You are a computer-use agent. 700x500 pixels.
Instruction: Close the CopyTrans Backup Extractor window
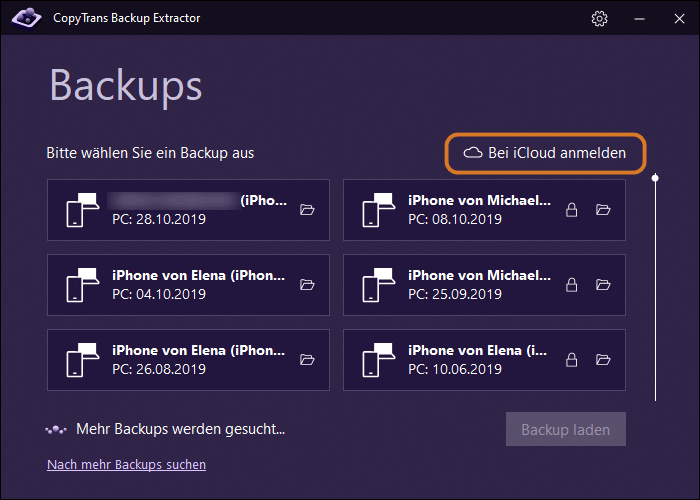[679, 19]
